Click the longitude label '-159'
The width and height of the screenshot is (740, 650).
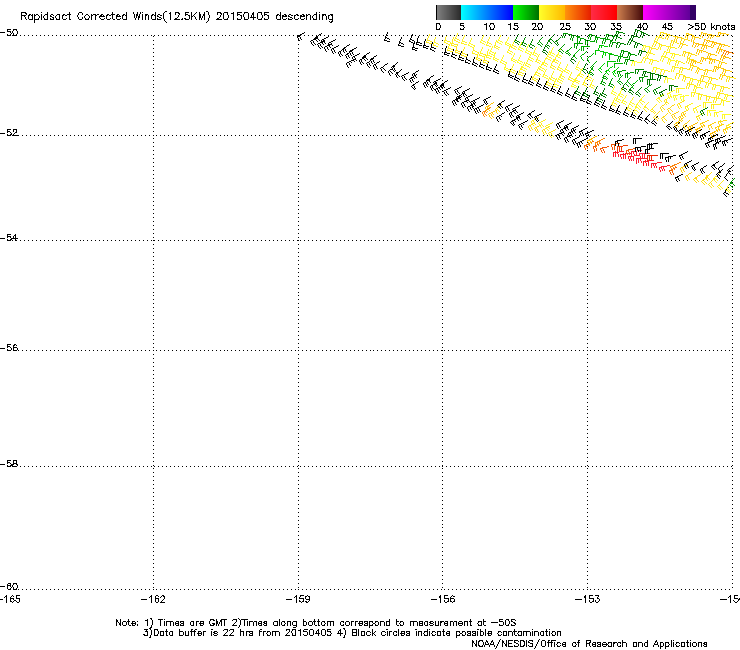pyautogui.click(x=298, y=599)
